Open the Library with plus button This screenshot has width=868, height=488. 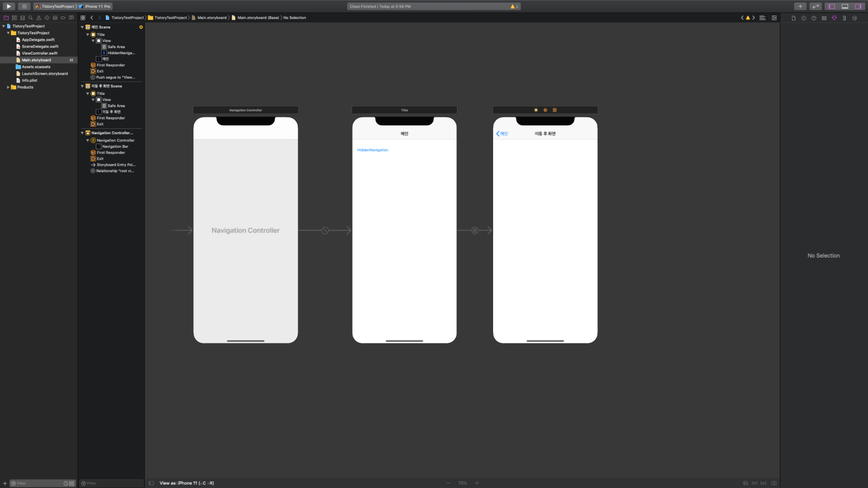(x=800, y=7)
